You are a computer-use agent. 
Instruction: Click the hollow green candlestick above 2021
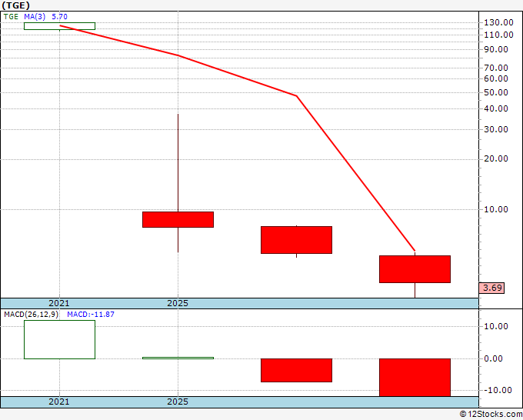pos(59,26)
